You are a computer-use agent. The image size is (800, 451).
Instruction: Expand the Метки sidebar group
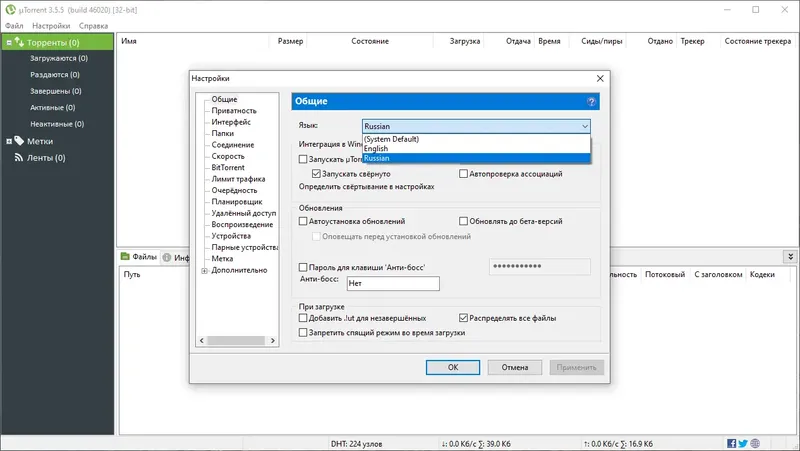coord(9,141)
